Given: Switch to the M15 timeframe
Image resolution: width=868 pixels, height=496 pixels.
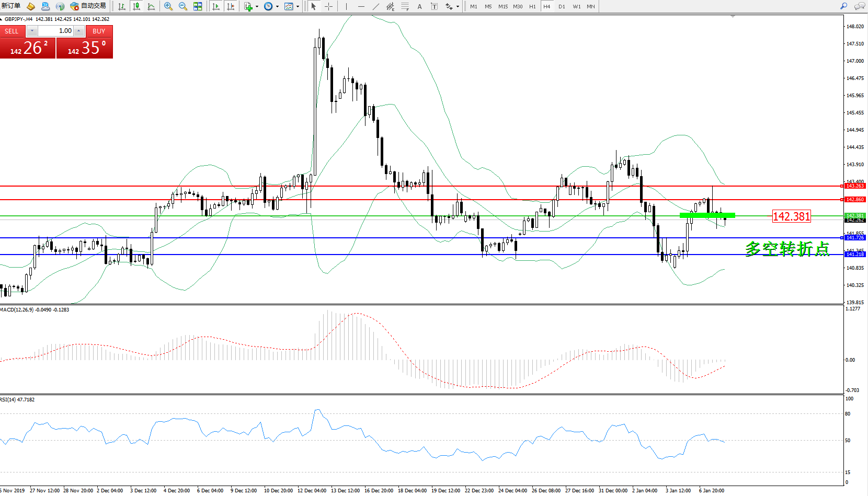Looking at the screenshot, I should [x=502, y=7].
